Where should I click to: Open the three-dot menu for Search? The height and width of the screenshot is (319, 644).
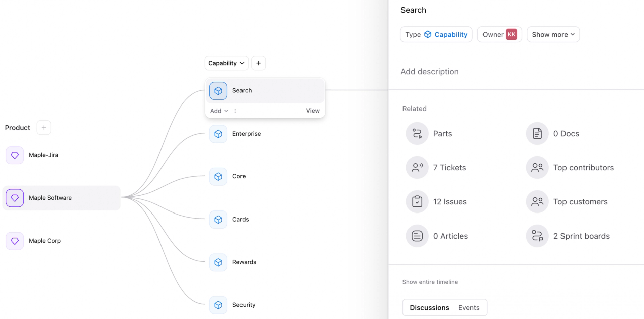pyautogui.click(x=235, y=110)
